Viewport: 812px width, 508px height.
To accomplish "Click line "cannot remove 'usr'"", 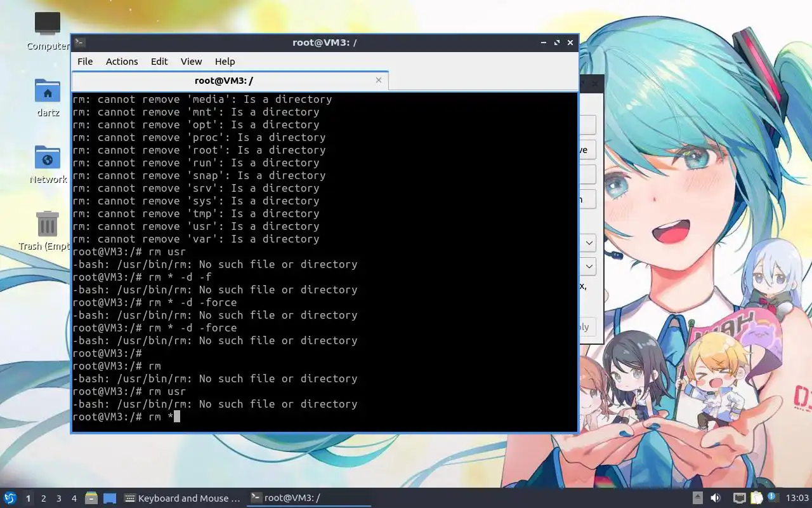I will [196, 226].
